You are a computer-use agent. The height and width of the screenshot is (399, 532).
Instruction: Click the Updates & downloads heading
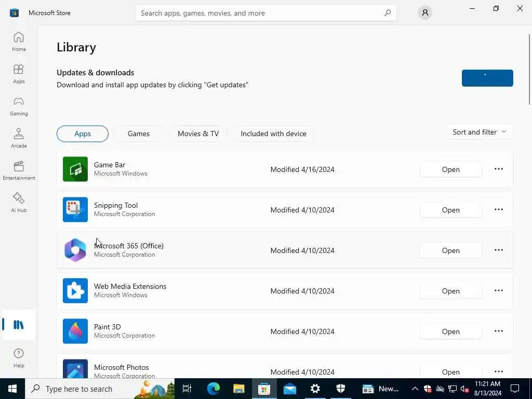pos(96,73)
